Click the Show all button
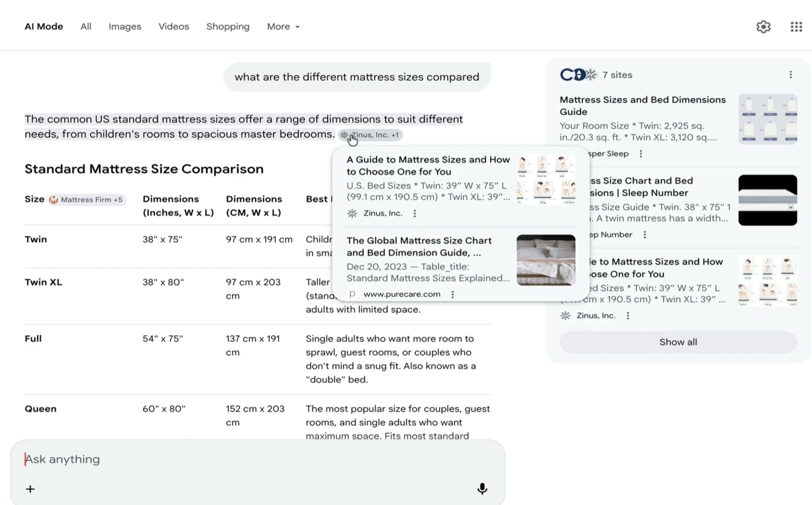This screenshot has height=505, width=812. (x=678, y=342)
